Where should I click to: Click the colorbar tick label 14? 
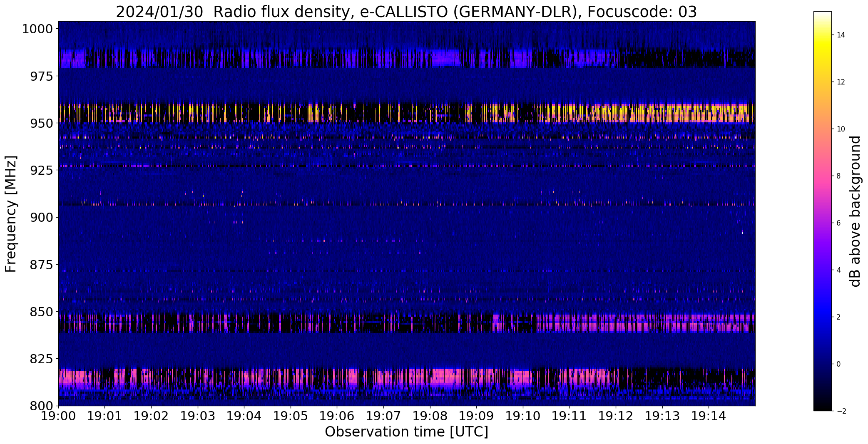coord(841,35)
